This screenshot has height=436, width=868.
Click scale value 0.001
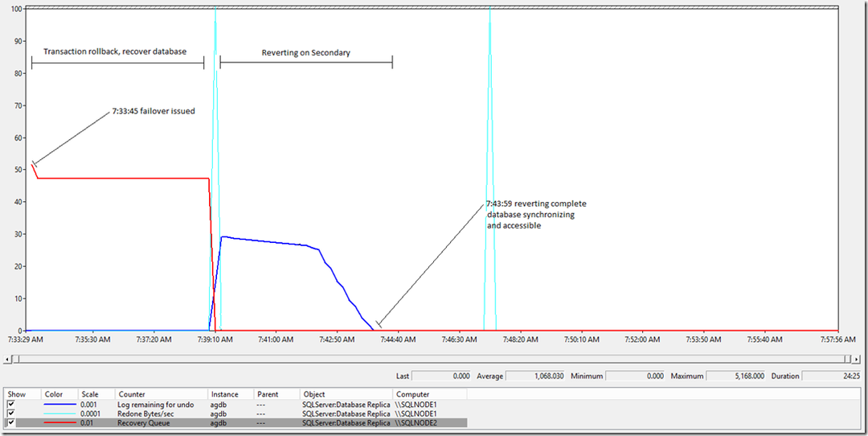click(x=90, y=405)
